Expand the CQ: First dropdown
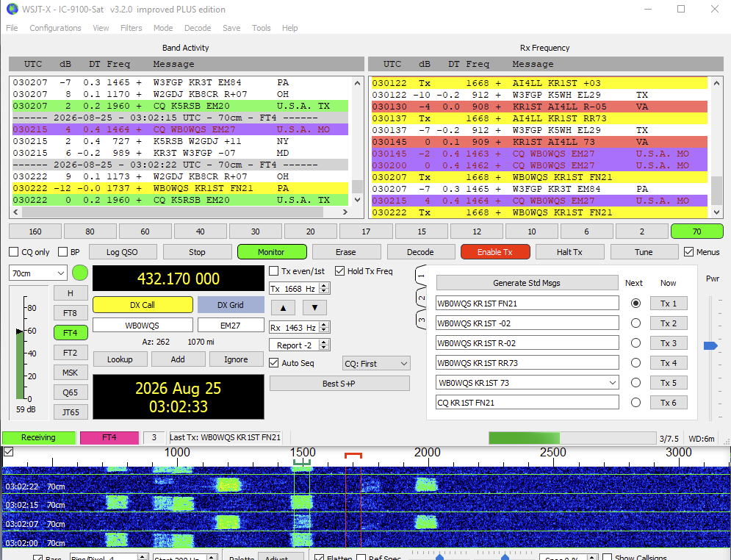Screen dimensions: 731x560 tap(376, 364)
